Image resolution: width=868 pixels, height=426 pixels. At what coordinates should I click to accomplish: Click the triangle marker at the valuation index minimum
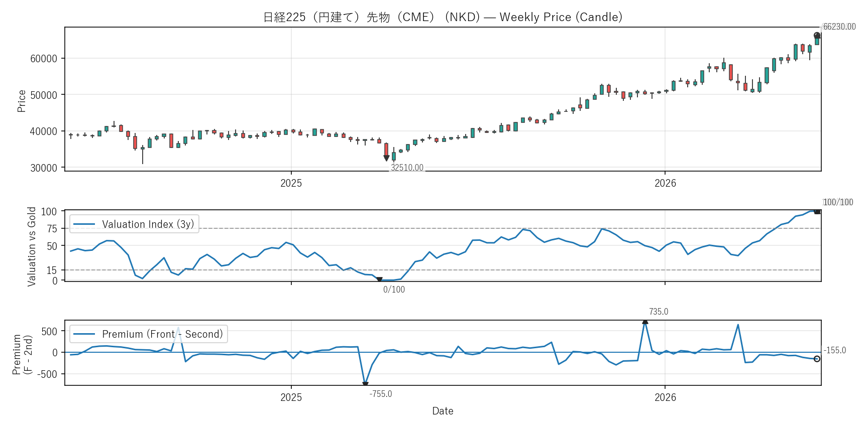click(x=379, y=280)
